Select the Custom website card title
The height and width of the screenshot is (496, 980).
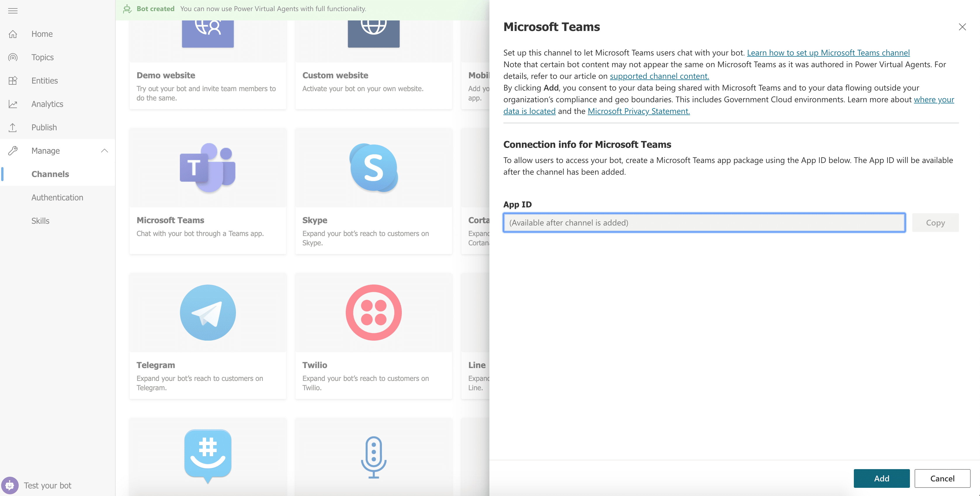coord(335,75)
